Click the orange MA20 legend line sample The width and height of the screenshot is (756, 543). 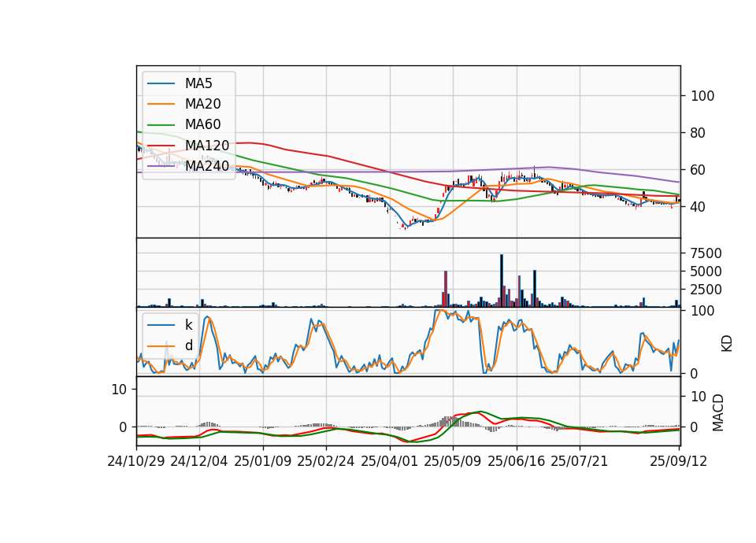pos(161,104)
